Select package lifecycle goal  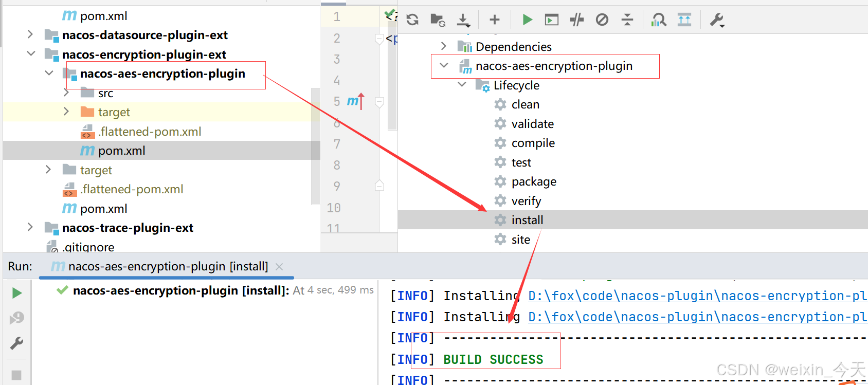tap(534, 181)
